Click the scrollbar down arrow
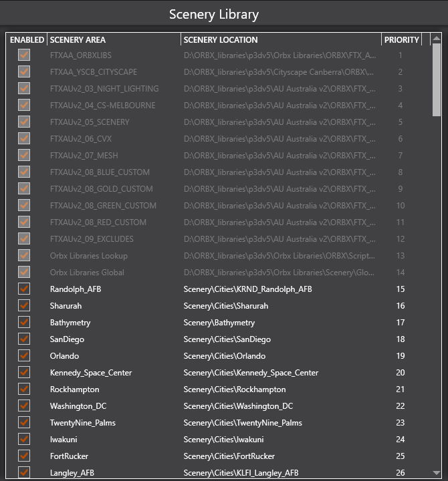The width and height of the screenshot is (448, 481). 437,472
